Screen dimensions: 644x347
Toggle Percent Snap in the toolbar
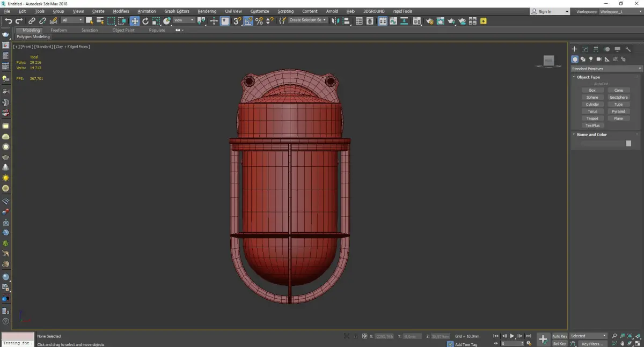pos(259,21)
